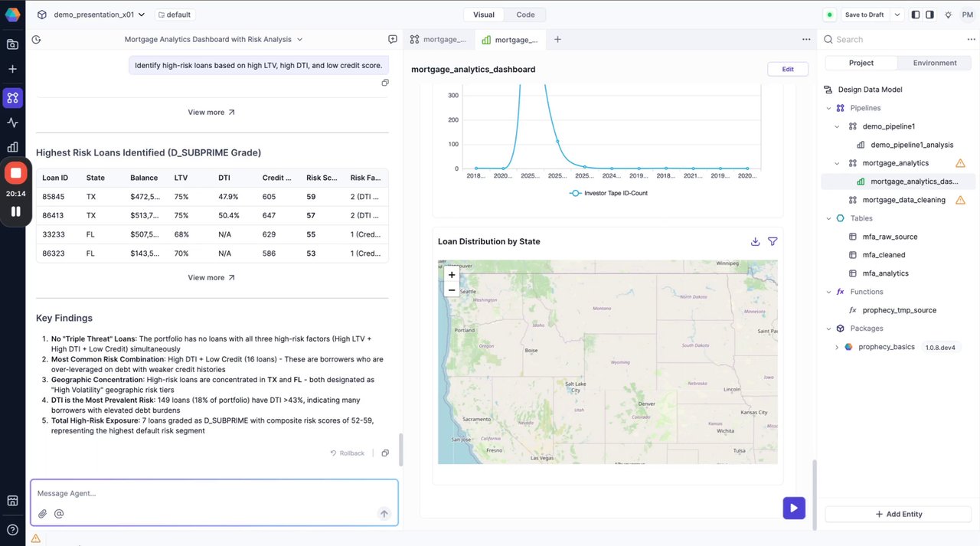Click the Edit button on the dashboard
Image resolution: width=980 pixels, height=546 pixels.
[x=788, y=69]
